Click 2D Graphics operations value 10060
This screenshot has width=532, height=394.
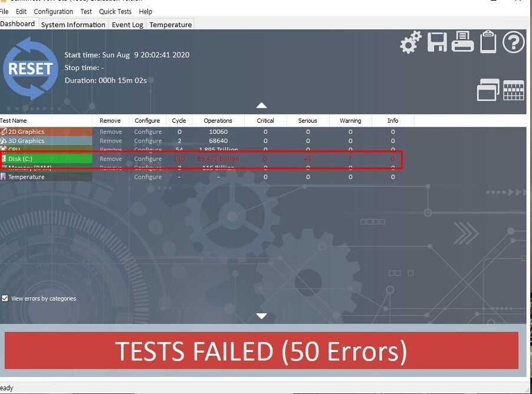[218, 132]
